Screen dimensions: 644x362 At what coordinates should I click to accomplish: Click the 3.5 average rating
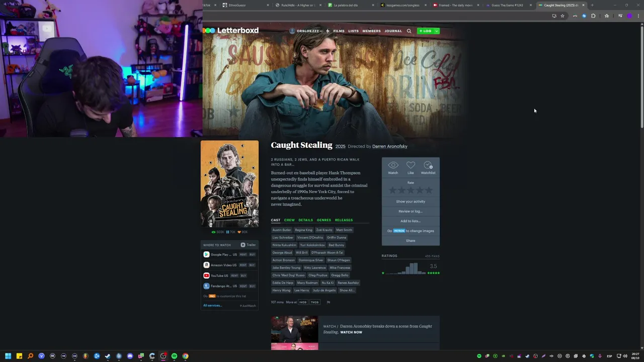point(433,266)
